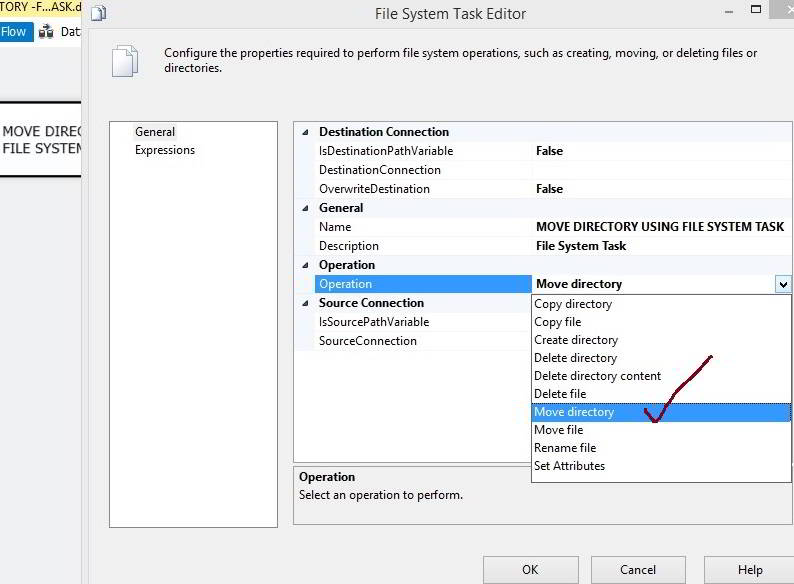Select Set Attributes operation
Screen dimensions: 794x584
(661, 466)
